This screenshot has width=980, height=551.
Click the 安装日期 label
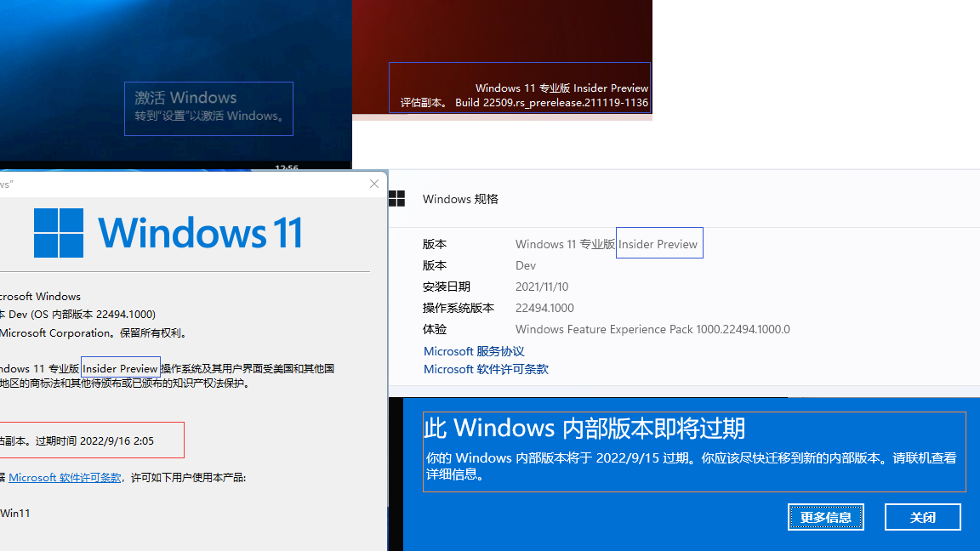point(447,287)
